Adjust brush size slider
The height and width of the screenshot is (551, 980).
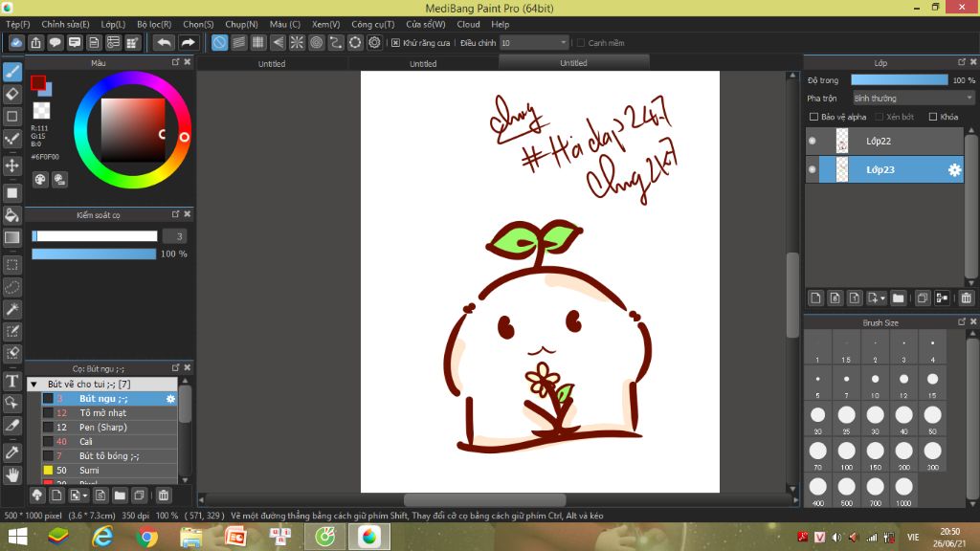(95, 236)
